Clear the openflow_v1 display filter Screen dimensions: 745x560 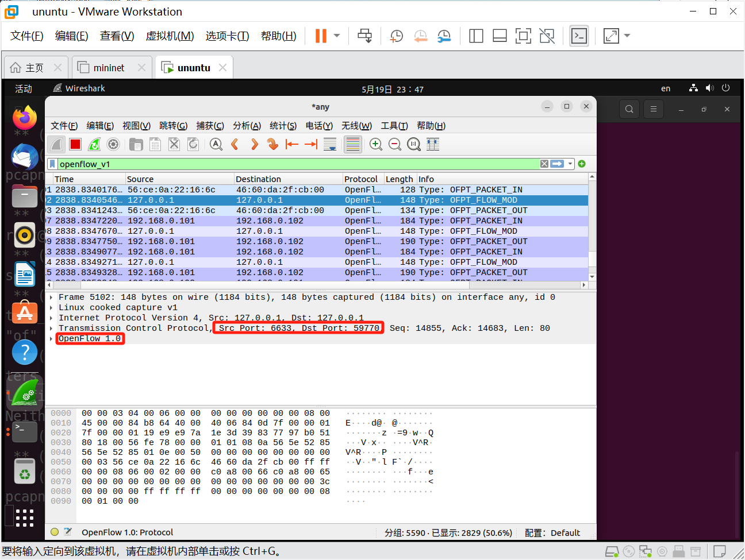pyautogui.click(x=544, y=164)
